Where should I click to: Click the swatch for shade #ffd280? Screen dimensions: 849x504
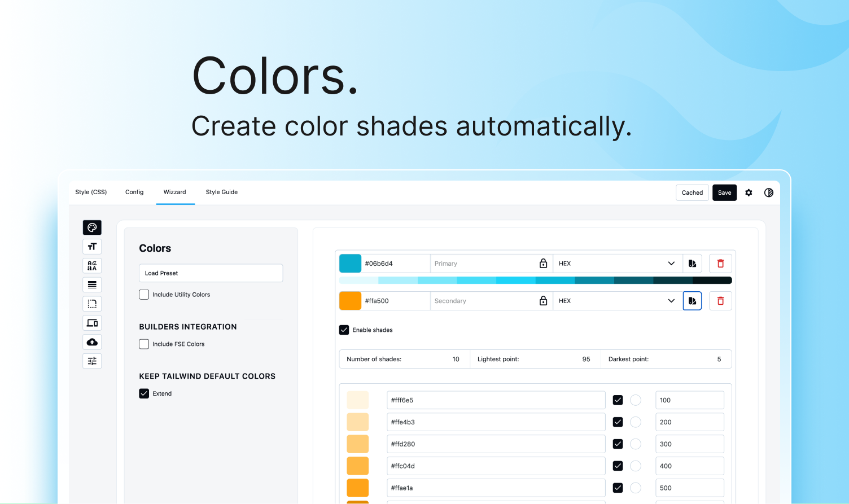click(357, 444)
